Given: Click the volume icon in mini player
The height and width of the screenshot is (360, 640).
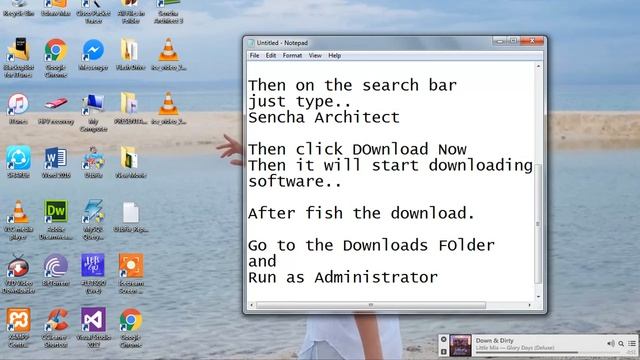Looking at the screenshot, I should point(611,344).
